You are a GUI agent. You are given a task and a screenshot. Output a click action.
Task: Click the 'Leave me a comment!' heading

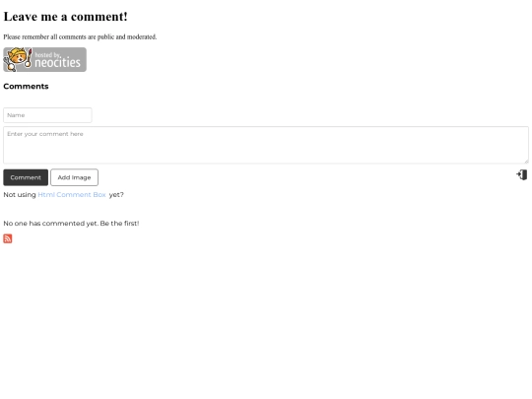coord(65,17)
